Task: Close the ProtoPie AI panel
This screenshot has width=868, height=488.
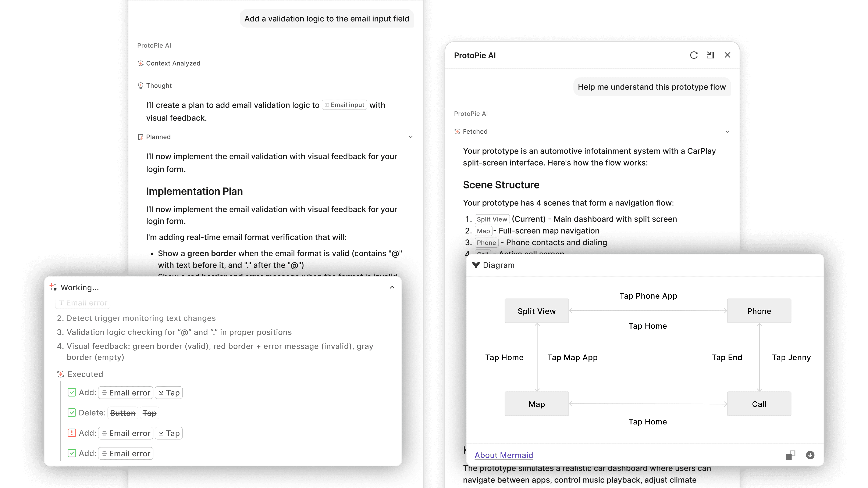Action: (x=728, y=55)
